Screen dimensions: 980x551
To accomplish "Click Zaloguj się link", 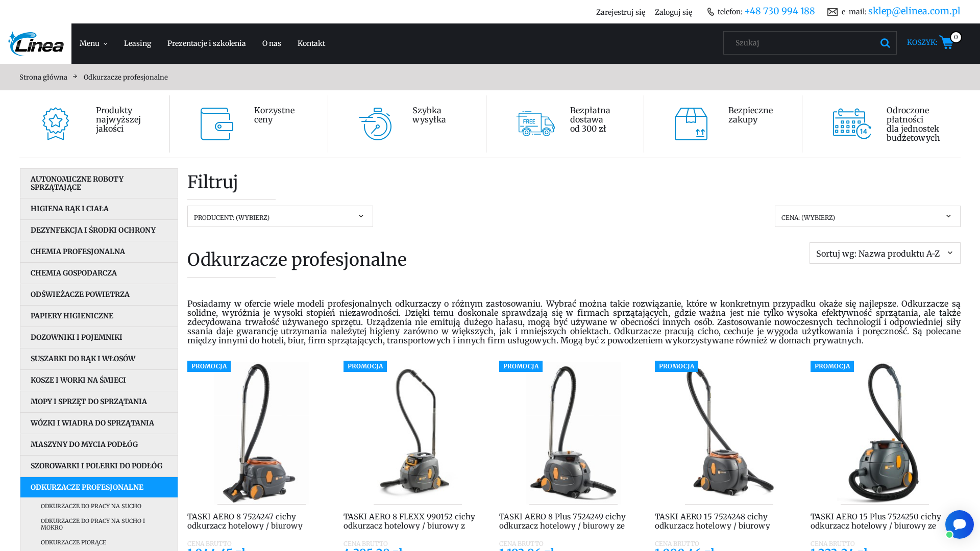I will point(674,12).
